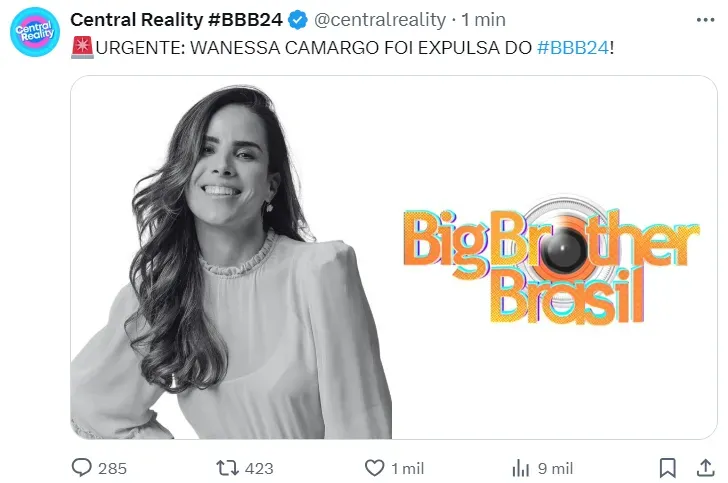Viewport: 728px width, 483px height.
Task: Click the Big Brother Brasil logo image
Action: [552, 261]
